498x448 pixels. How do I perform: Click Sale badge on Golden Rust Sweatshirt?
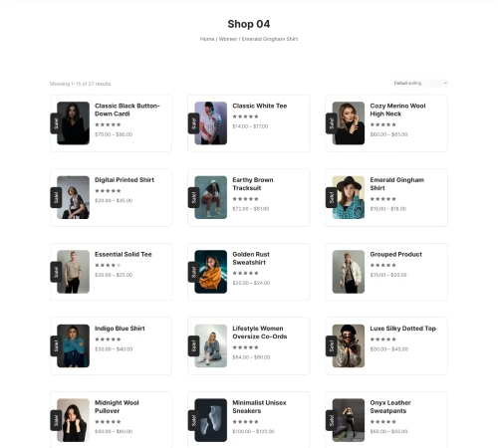[193, 272]
